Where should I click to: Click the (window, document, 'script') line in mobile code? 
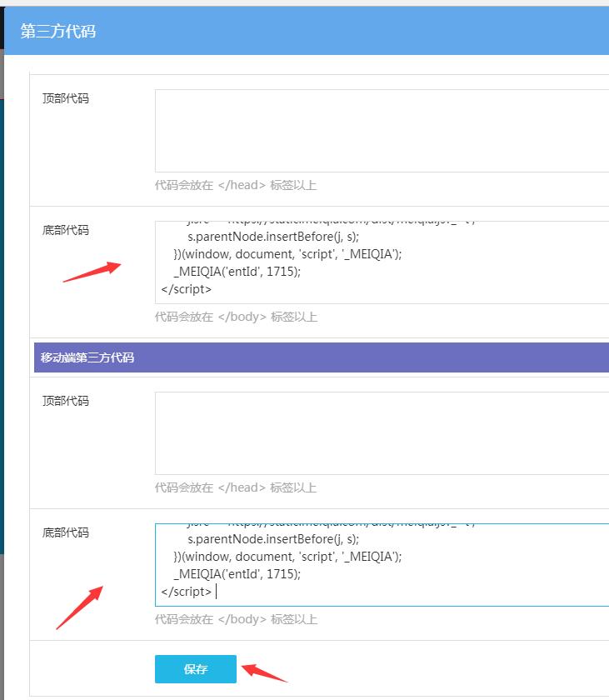point(287,557)
